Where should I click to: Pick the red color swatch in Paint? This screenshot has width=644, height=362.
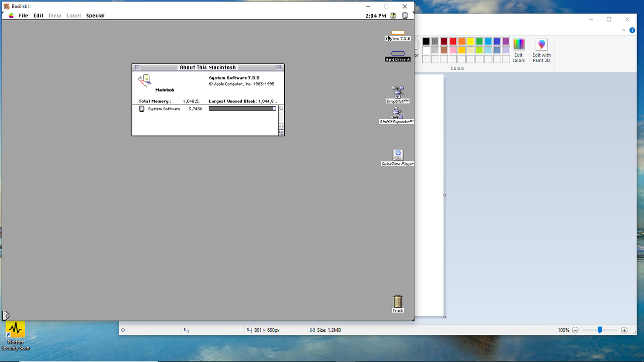453,41
